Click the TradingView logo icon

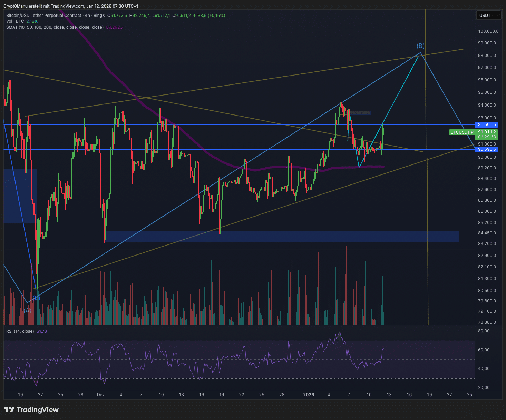click(9, 410)
